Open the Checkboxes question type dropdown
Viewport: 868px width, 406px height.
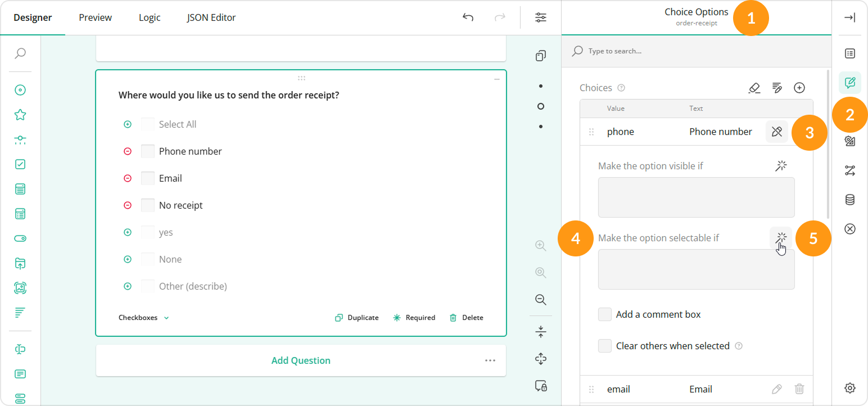click(x=143, y=317)
